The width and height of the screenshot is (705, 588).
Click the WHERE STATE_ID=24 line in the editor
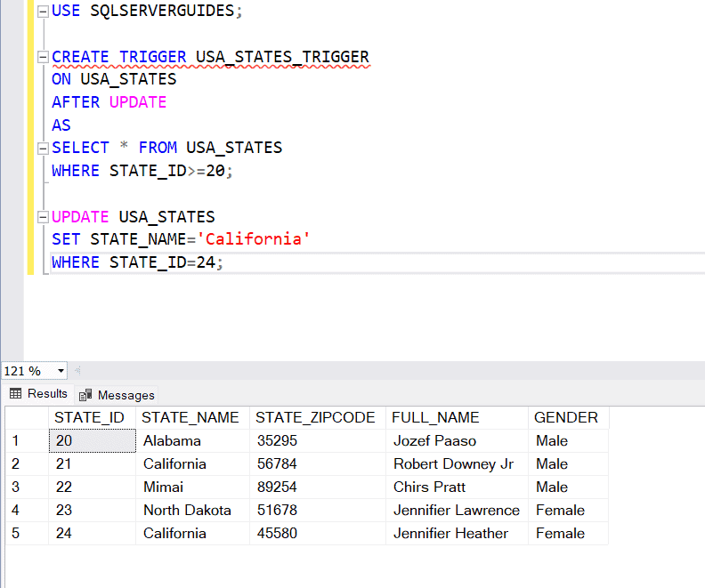click(137, 262)
